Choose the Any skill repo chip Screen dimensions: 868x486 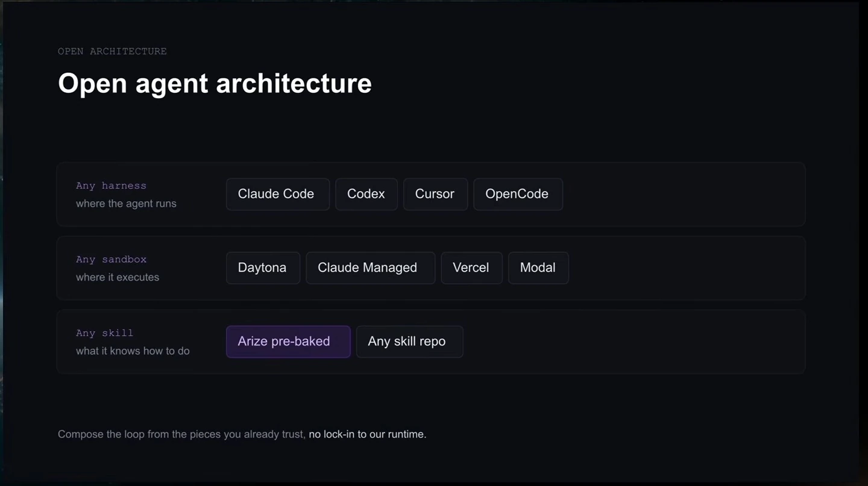pyautogui.click(x=409, y=341)
